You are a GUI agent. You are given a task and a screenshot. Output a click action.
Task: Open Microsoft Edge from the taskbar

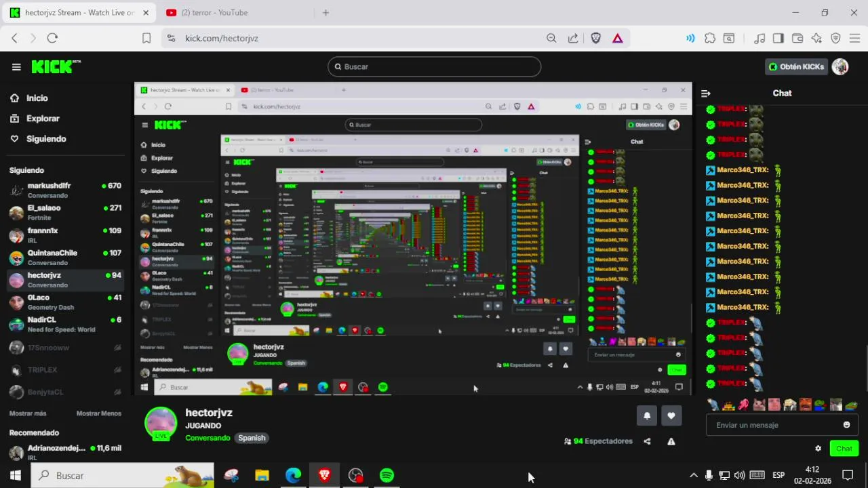coord(293,476)
